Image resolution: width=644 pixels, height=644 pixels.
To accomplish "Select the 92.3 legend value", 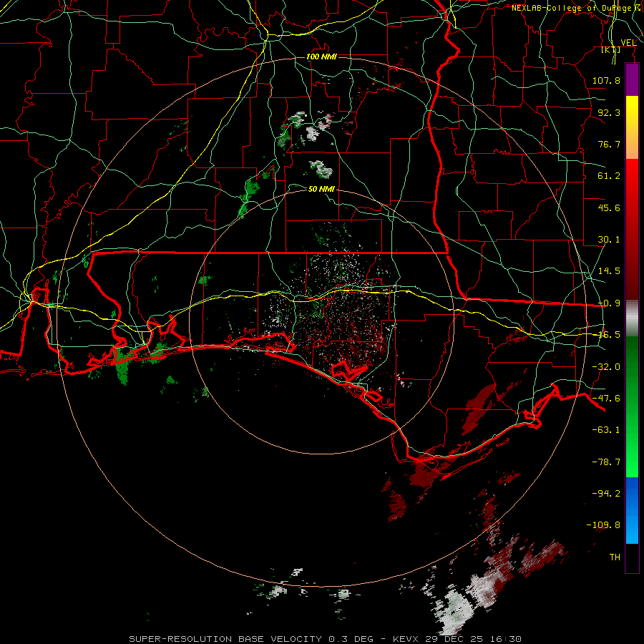I will pyautogui.click(x=609, y=112).
